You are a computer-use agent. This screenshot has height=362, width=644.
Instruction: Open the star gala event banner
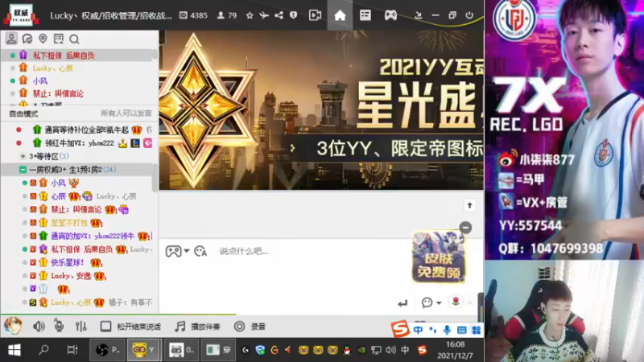pos(321,109)
